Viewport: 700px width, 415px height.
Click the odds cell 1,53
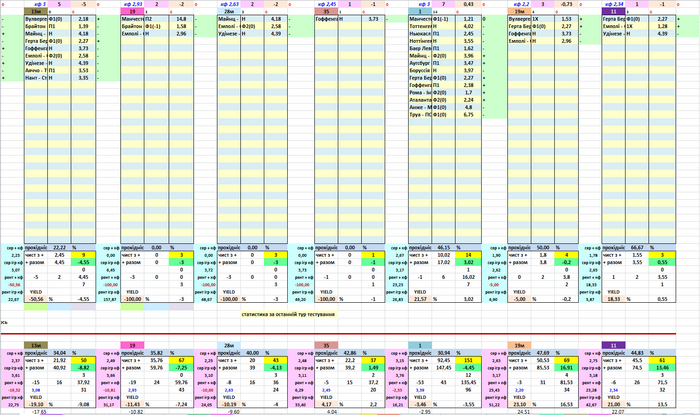coord(566,19)
